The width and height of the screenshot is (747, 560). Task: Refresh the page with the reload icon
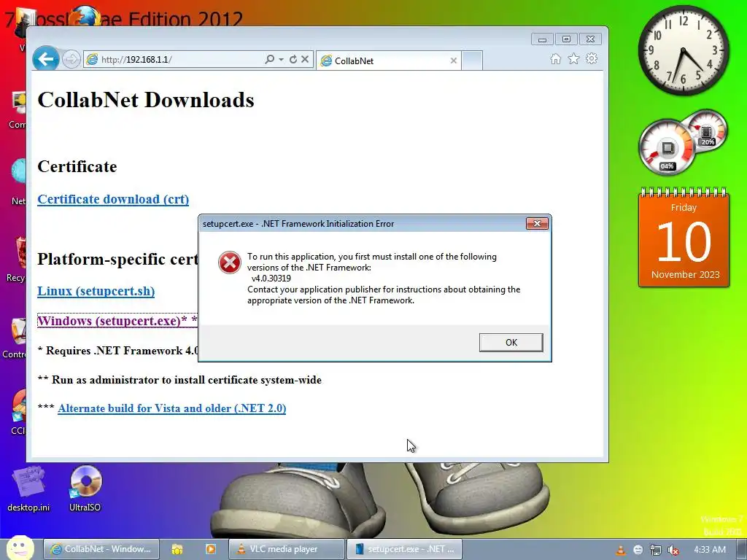[293, 59]
